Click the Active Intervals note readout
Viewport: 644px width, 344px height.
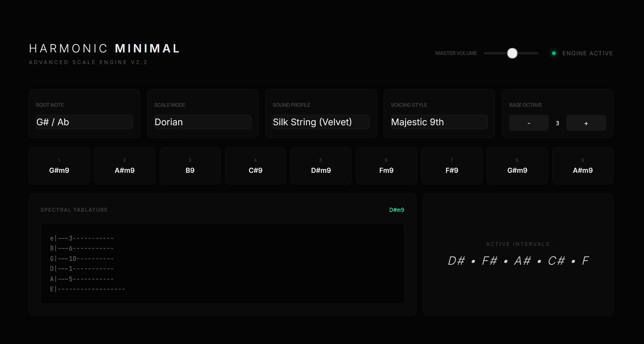coord(518,261)
